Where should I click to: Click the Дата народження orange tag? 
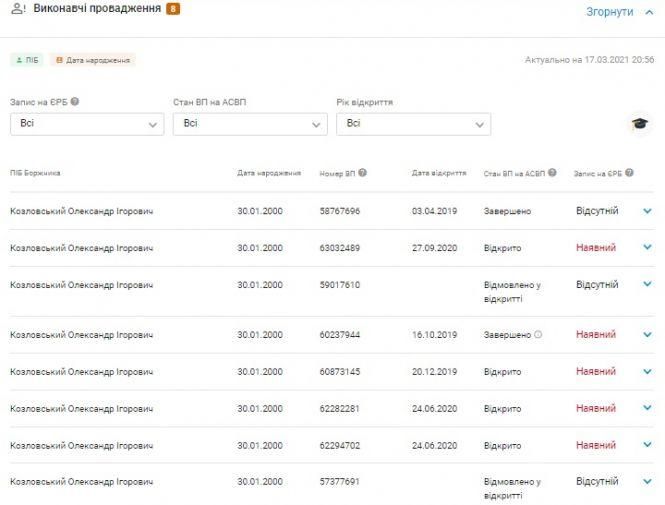point(92,60)
